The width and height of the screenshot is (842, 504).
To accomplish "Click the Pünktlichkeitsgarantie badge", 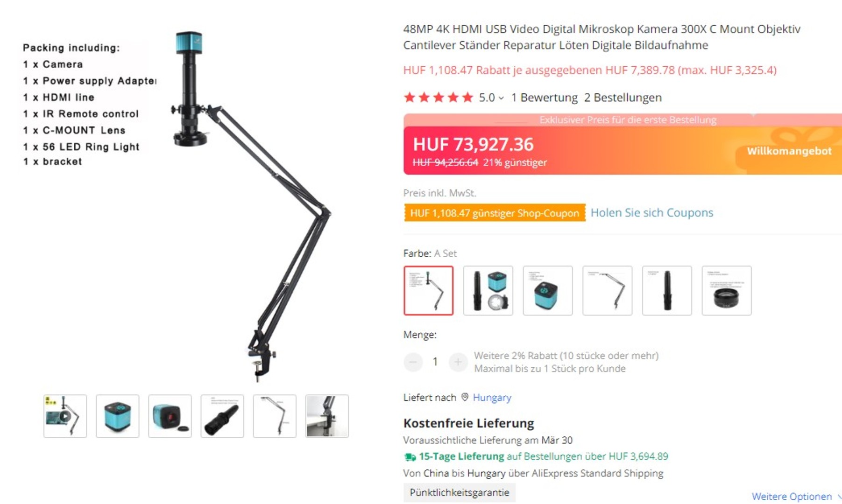I will coord(459,492).
